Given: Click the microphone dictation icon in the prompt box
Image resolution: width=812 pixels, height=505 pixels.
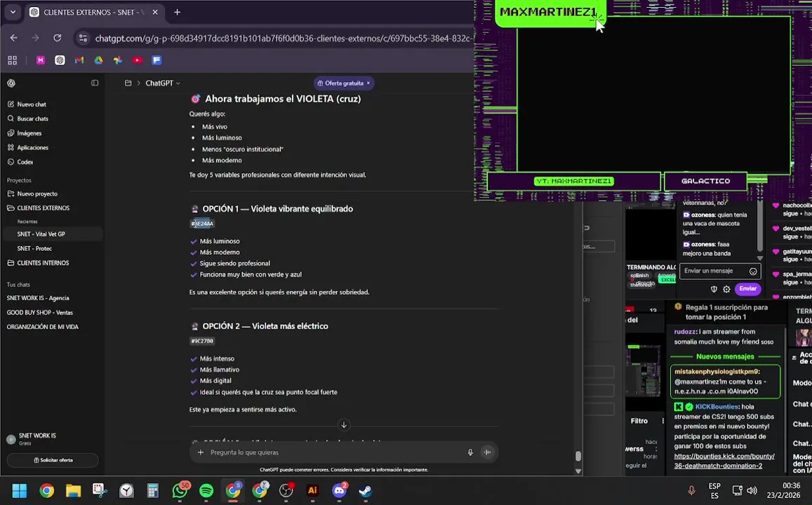Looking at the screenshot, I should point(470,452).
